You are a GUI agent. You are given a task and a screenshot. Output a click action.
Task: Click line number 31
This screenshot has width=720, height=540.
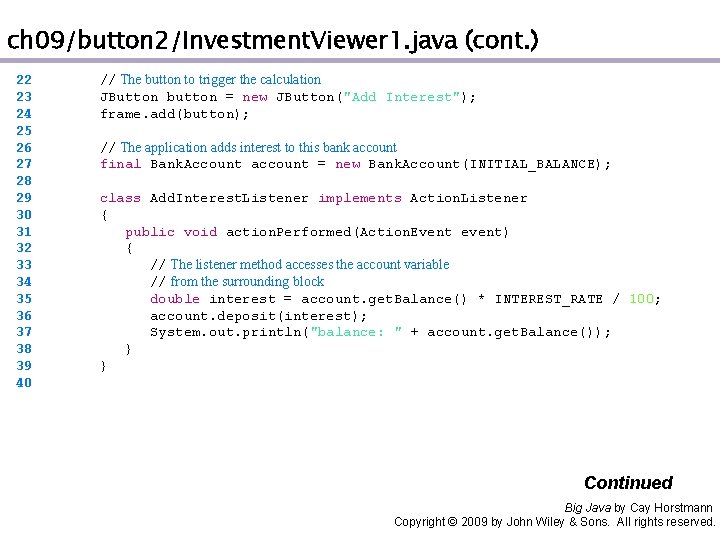point(24,231)
